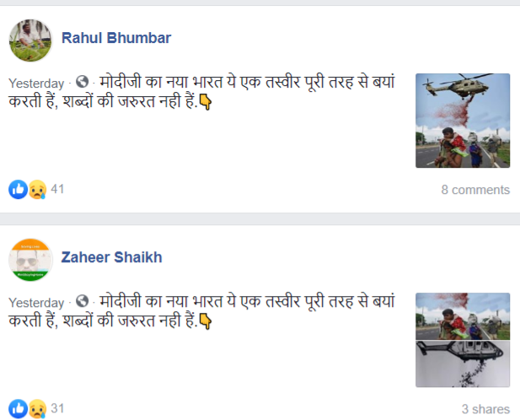Screen dimensions: 520x420
Task: Open Yesterday timestamp on Zaheer Shaikh's post
Action: click(x=36, y=303)
